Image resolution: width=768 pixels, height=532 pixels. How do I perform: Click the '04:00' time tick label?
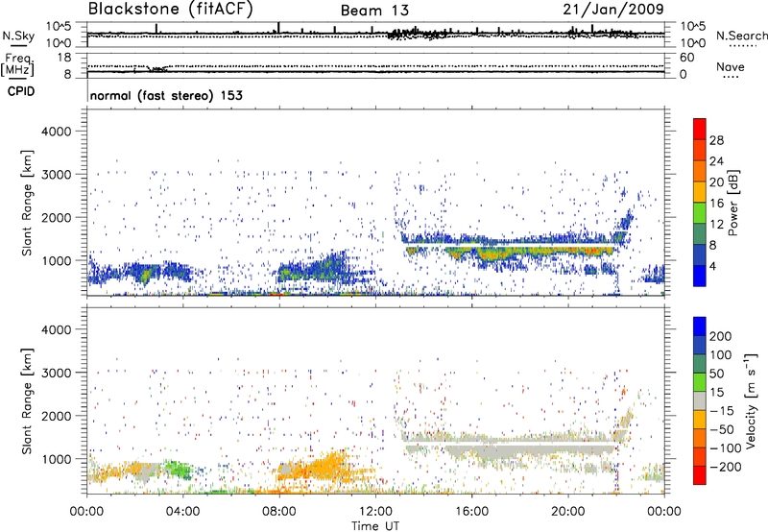182,512
